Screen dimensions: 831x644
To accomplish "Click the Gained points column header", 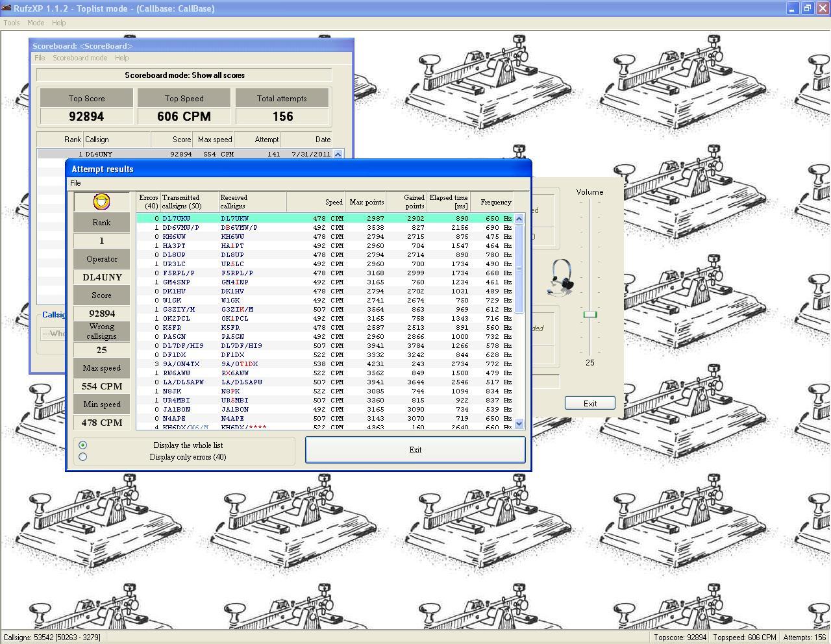I will (406, 202).
